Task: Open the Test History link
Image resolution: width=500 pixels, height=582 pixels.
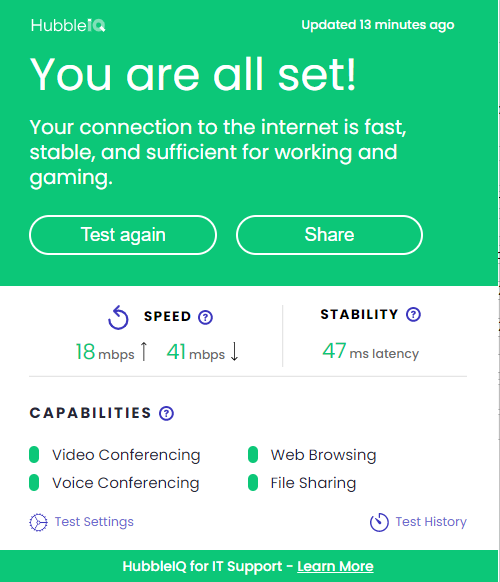Action: [x=431, y=522]
